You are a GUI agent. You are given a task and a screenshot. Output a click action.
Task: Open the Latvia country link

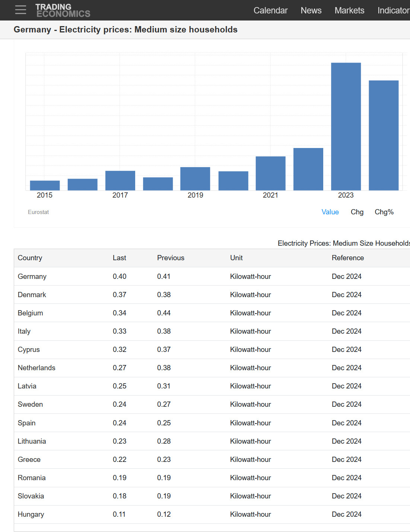[27, 386]
